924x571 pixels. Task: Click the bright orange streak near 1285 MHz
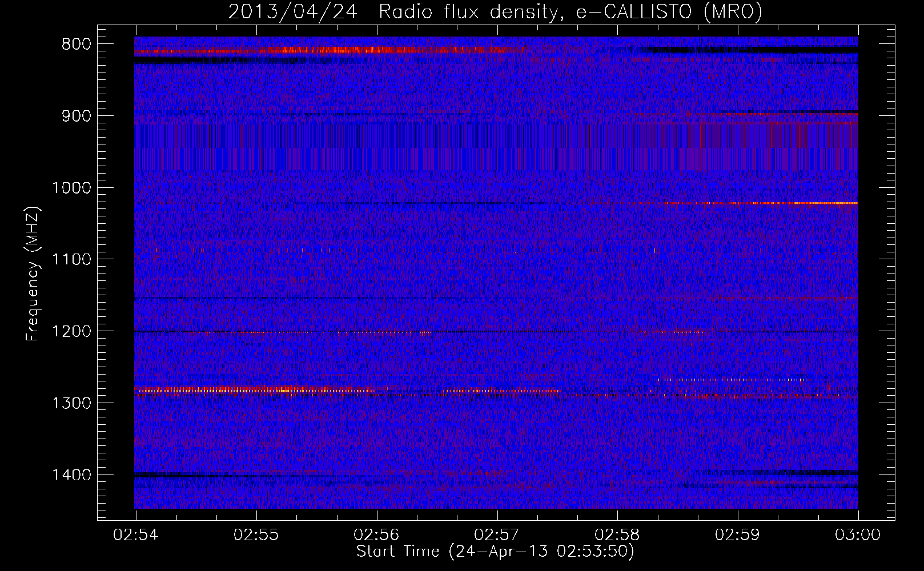coord(256,390)
